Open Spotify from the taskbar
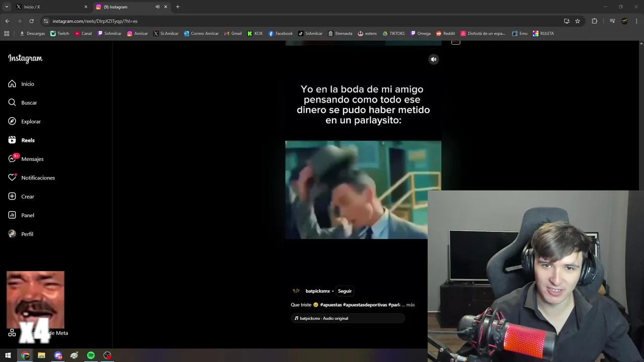Viewport: 644px width, 362px height. (x=91, y=355)
